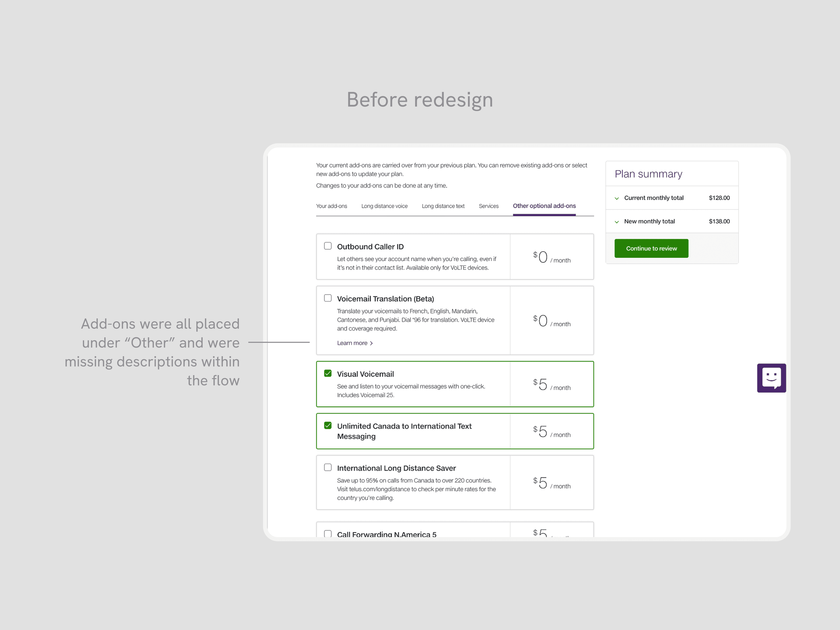Check the Outbound Caller ID checkbox
The height and width of the screenshot is (630, 840).
pyautogui.click(x=328, y=246)
